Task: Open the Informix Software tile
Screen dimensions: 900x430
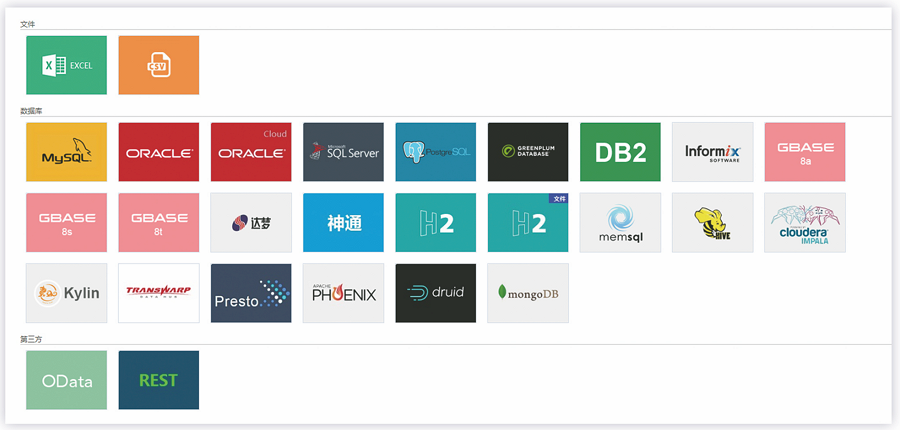Action: click(x=713, y=152)
